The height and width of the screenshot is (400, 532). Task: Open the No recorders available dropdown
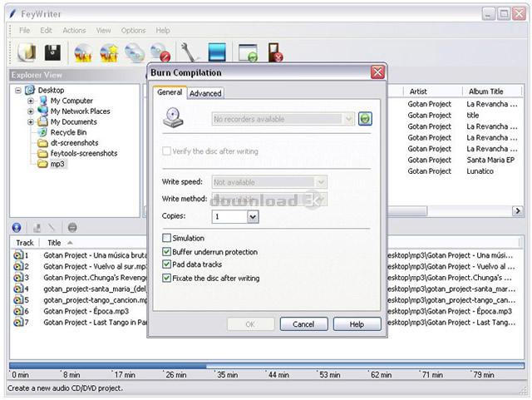click(x=348, y=119)
